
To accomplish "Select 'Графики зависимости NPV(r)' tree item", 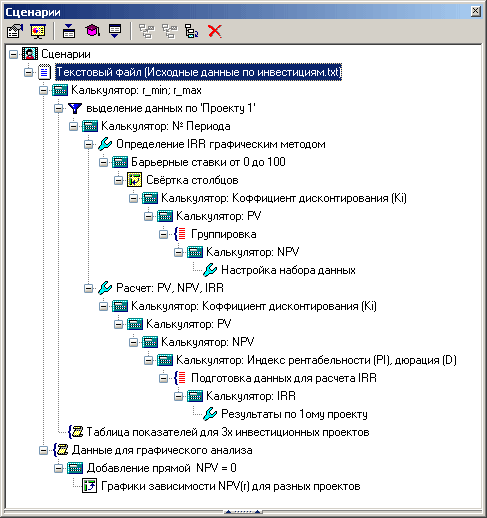I will click(x=230, y=486).
